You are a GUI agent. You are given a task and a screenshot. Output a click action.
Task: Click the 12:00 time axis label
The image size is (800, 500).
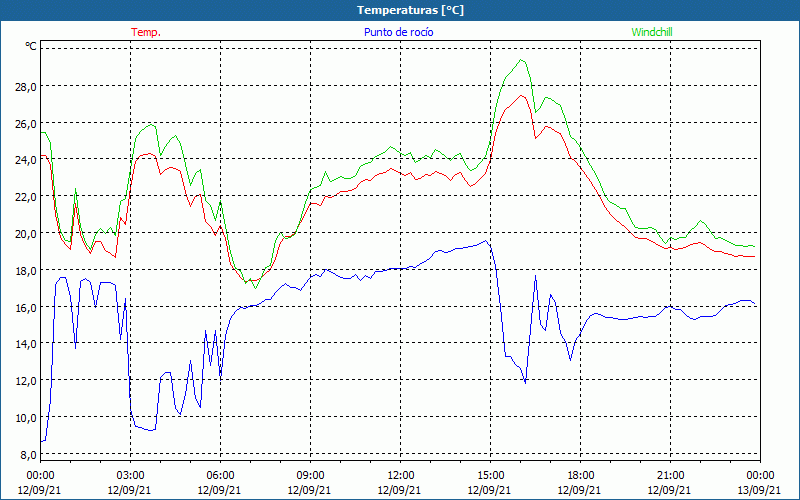pyautogui.click(x=401, y=476)
